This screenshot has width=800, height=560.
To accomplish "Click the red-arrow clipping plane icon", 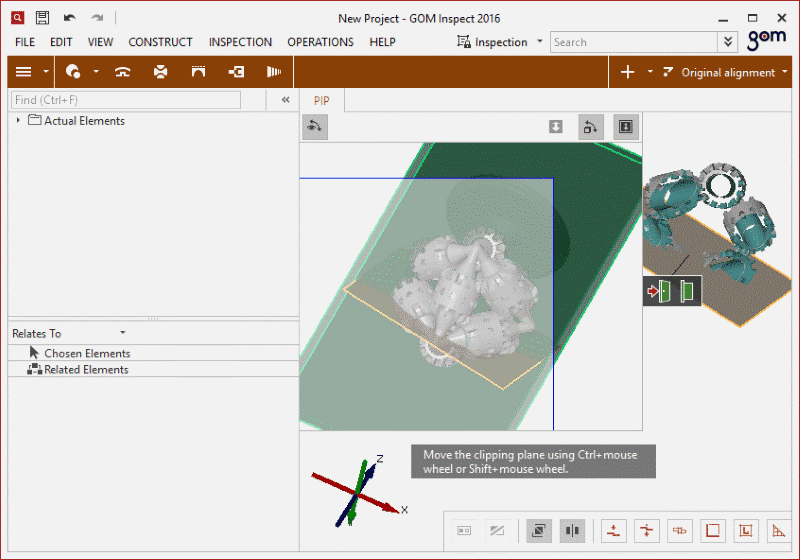I will pyautogui.click(x=659, y=291).
